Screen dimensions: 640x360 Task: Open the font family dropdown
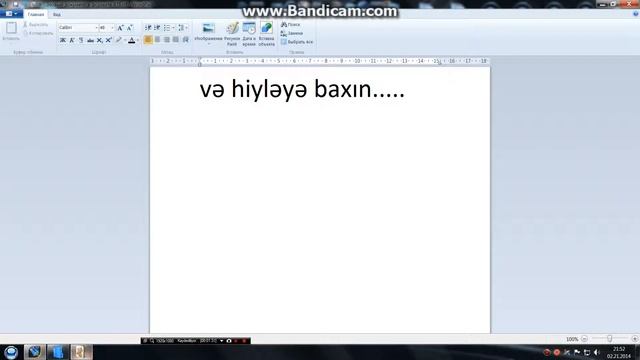(x=96, y=28)
